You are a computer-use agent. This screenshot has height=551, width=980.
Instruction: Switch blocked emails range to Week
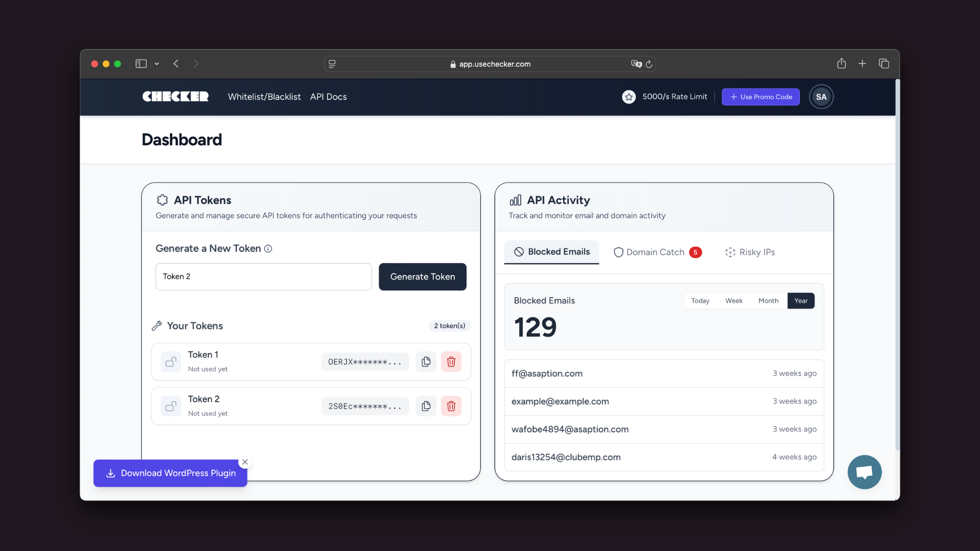pyautogui.click(x=733, y=300)
